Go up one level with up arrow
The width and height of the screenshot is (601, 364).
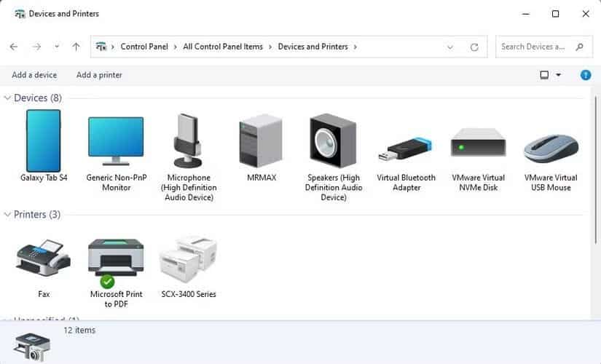pyautogui.click(x=76, y=47)
